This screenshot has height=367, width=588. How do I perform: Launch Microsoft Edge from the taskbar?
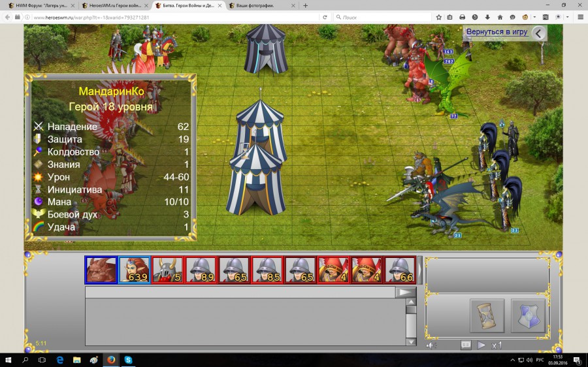59,360
